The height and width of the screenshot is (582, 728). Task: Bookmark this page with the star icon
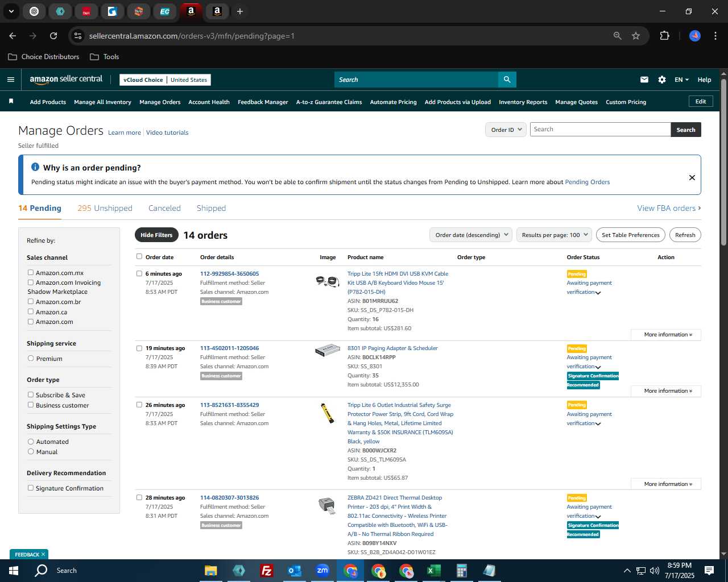click(x=636, y=36)
